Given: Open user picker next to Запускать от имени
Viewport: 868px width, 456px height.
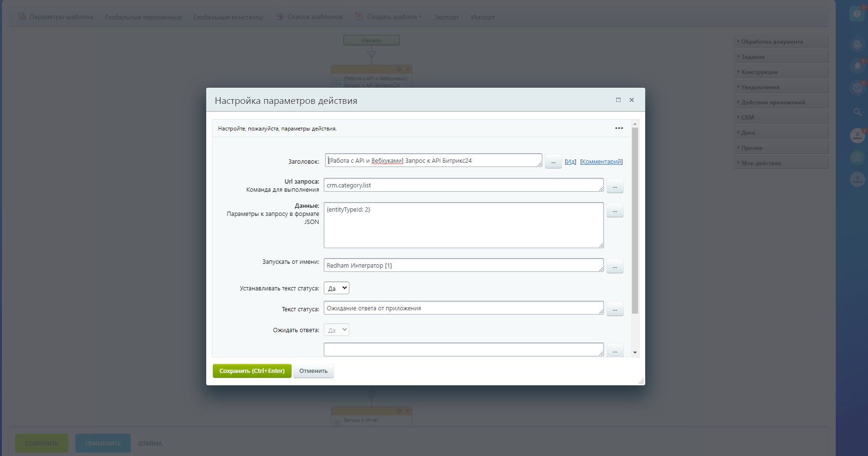Looking at the screenshot, I should pyautogui.click(x=614, y=267).
